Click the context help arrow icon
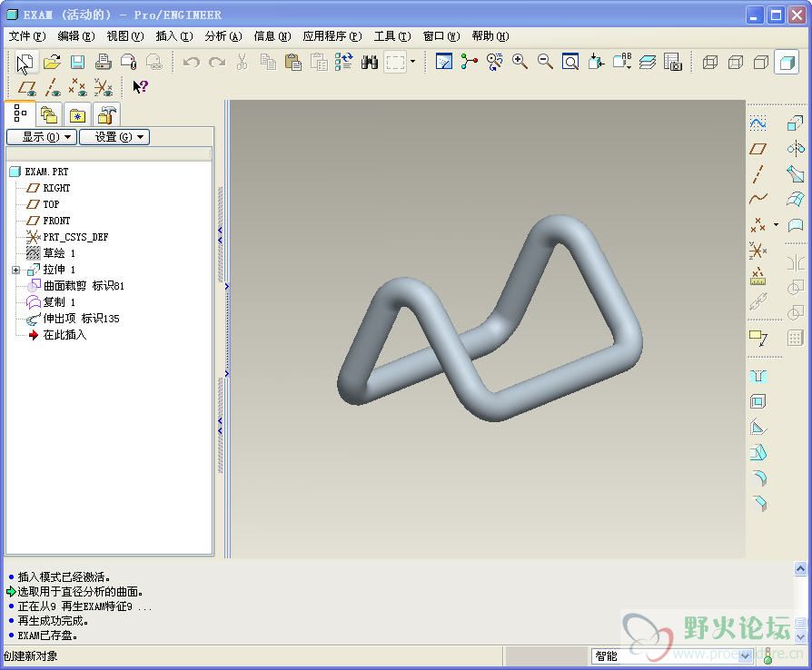This screenshot has height=670, width=812. 140,87
